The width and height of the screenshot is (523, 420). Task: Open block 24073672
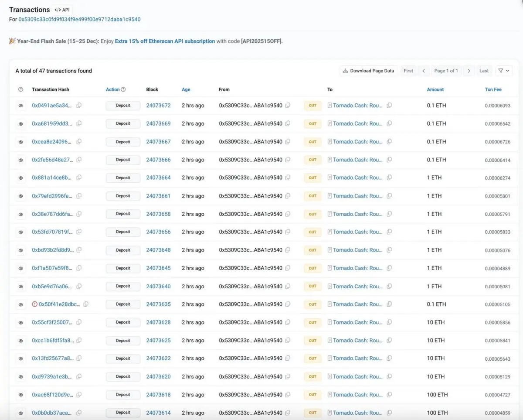[x=158, y=106]
